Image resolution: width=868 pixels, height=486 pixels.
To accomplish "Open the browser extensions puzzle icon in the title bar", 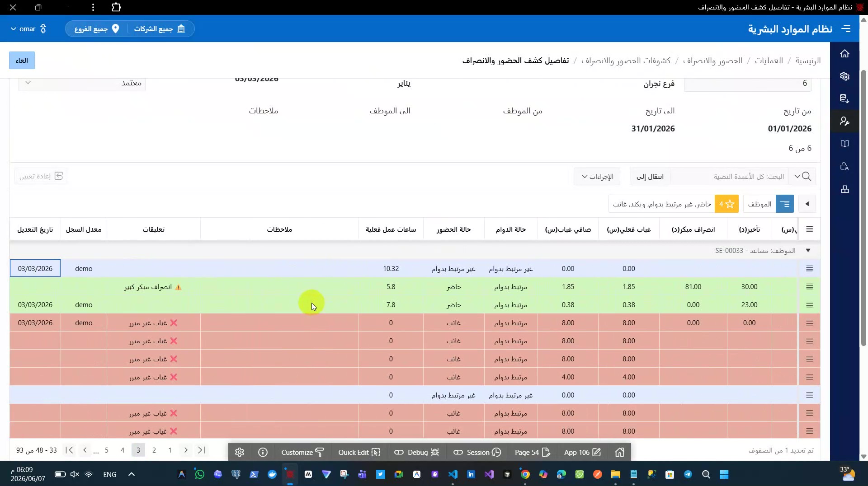I will pyautogui.click(x=116, y=7).
